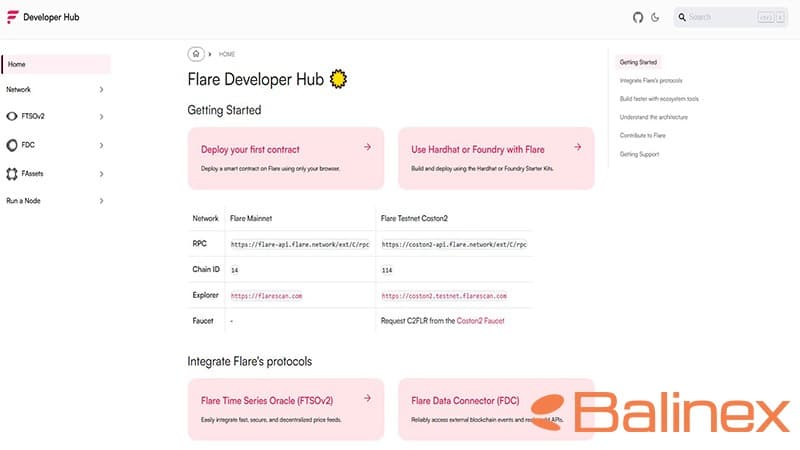Click arrow on Use Hardhat or Foundry card

point(577,147)
